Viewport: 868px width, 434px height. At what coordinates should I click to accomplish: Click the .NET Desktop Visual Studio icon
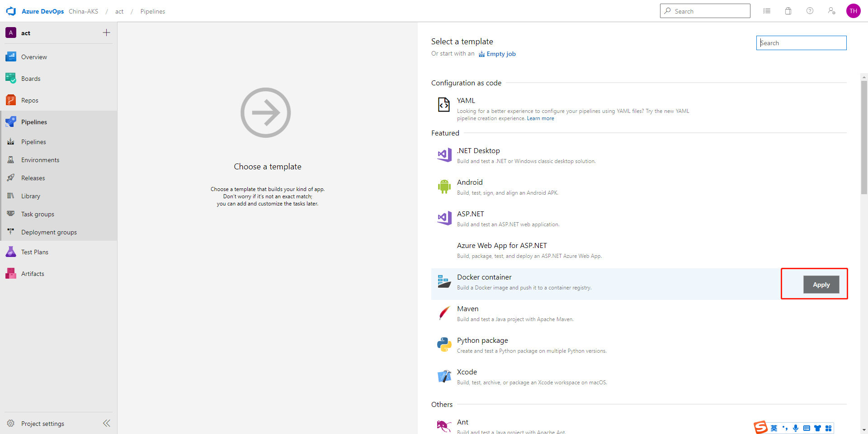coord(444,155)
